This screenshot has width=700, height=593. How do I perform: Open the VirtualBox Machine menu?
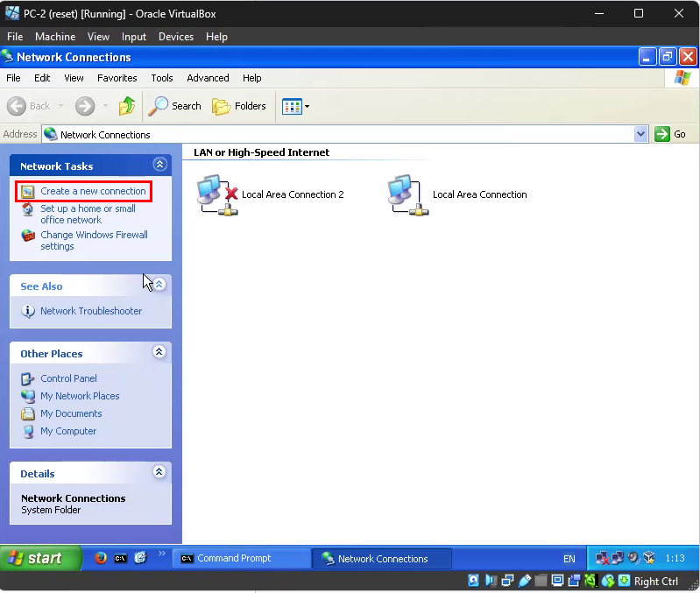pos(55,37)
